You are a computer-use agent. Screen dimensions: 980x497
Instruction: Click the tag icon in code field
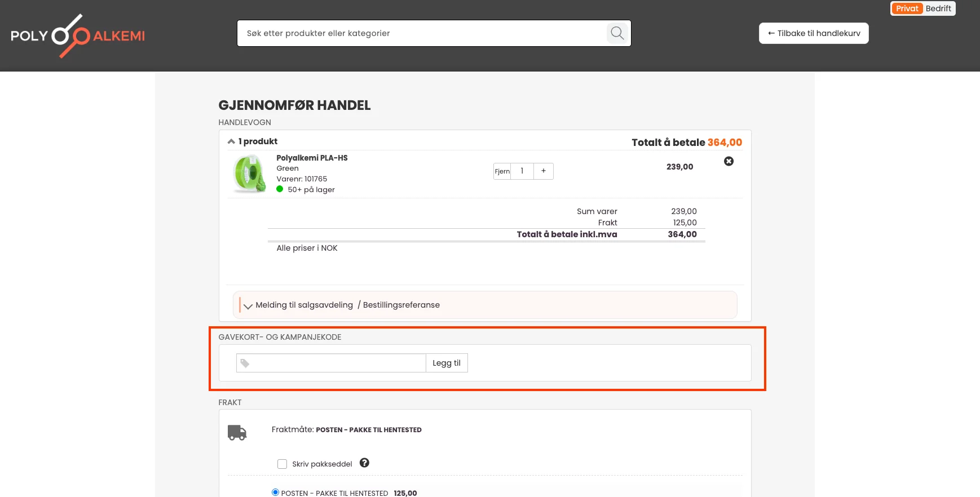pyautogui.click(x=245, y=363)
